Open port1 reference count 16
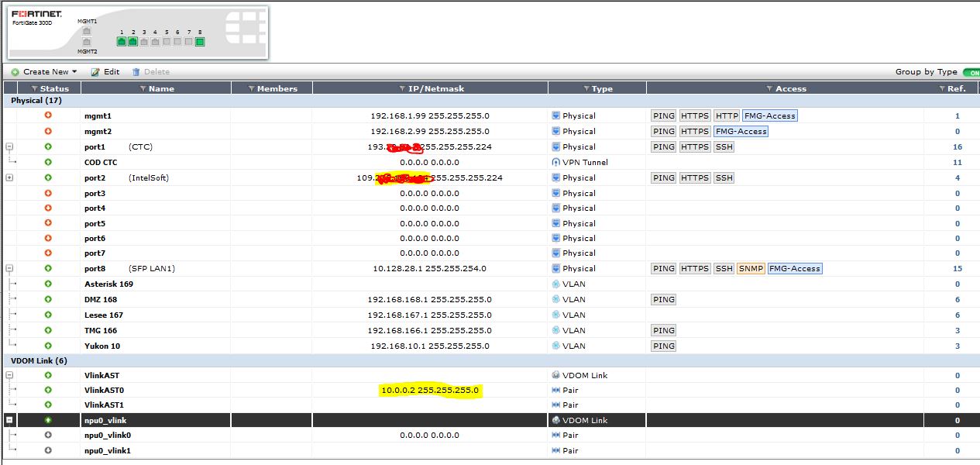Image resolution: width=980 pixels, height=465 pixels. (958, 146)
